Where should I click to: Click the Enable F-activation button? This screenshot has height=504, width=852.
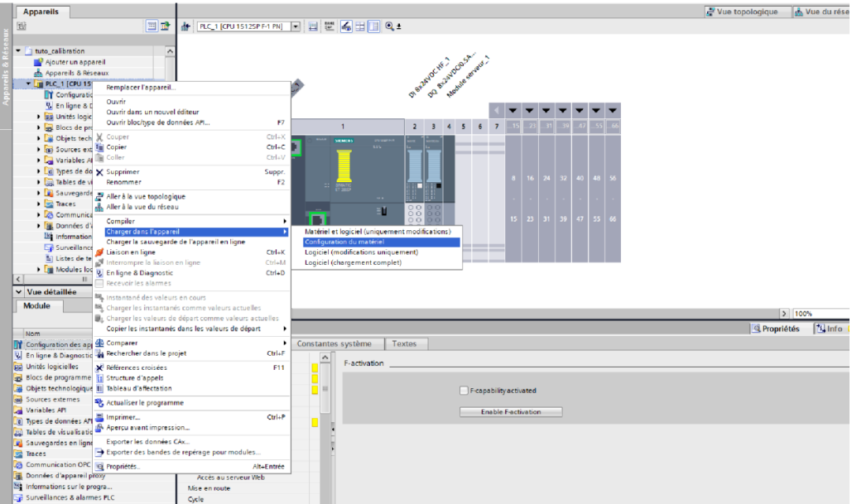pyautogui.click(x=511, y=411)
